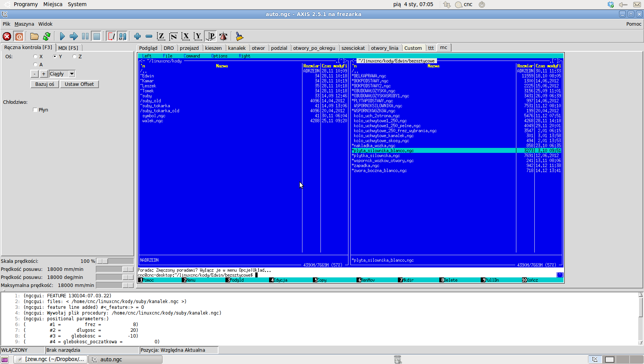This screenshot has width=644, height=364.
Task: Select perspective P view
Action: 210,36
